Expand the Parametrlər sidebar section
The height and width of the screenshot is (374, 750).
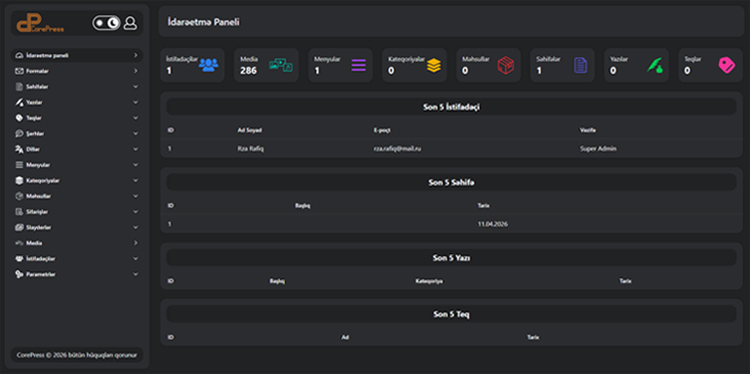[77, 274]
